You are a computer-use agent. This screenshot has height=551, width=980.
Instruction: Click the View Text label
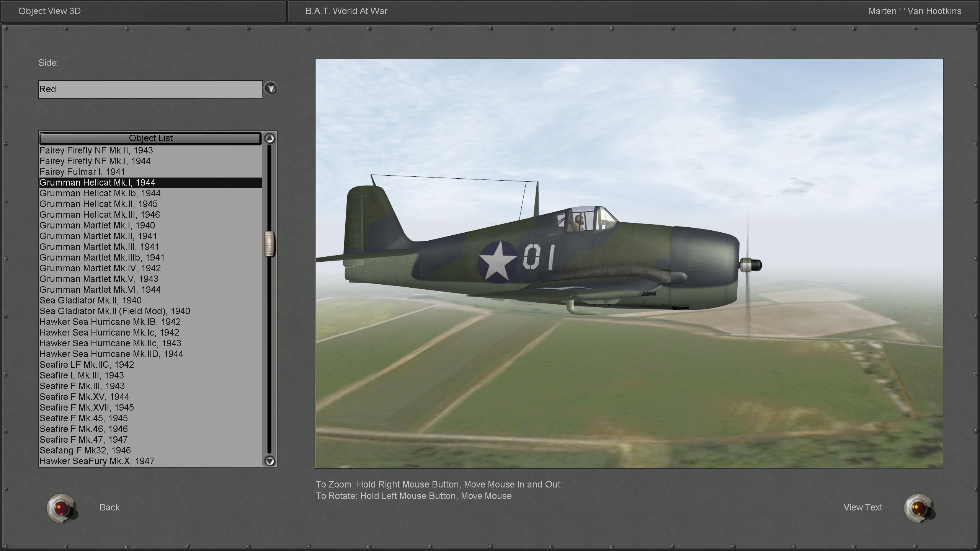(862, 507)
